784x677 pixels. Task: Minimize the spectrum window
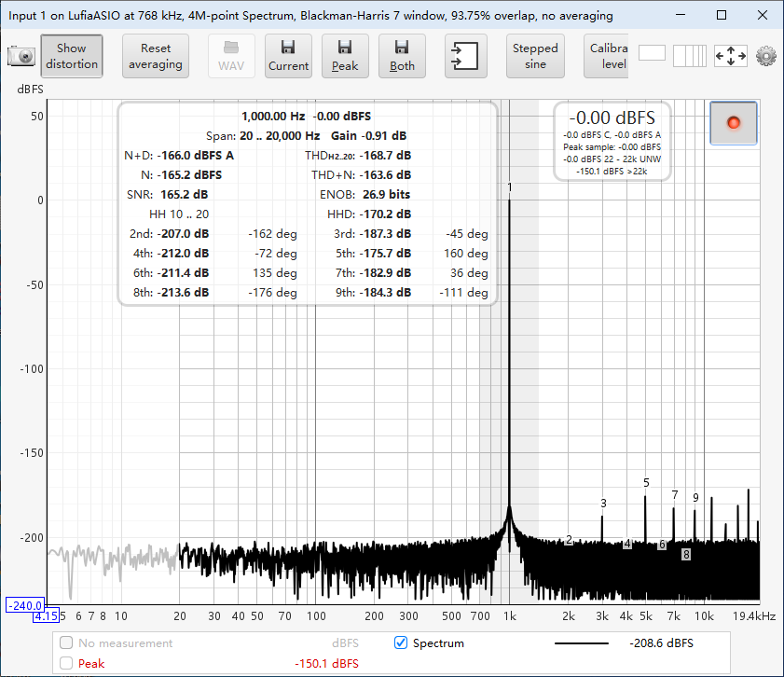pos(680,15)
